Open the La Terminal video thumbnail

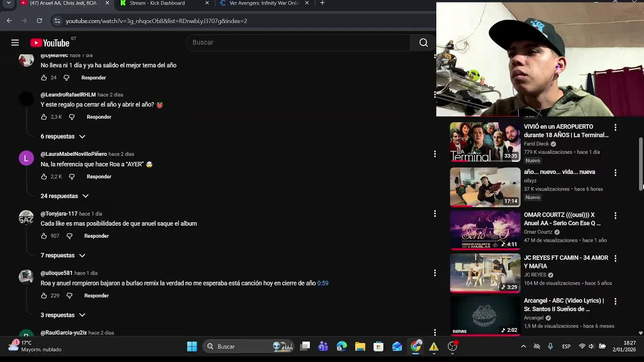click(485, 142)
